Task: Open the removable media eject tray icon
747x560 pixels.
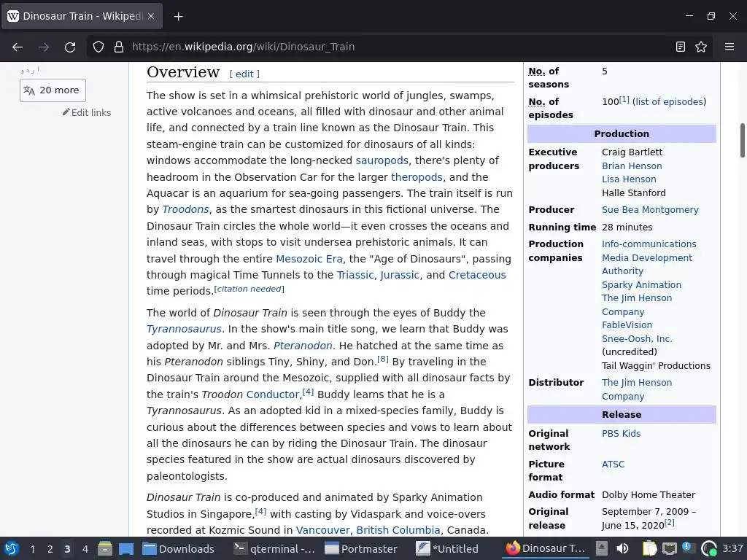Action: 602,548
